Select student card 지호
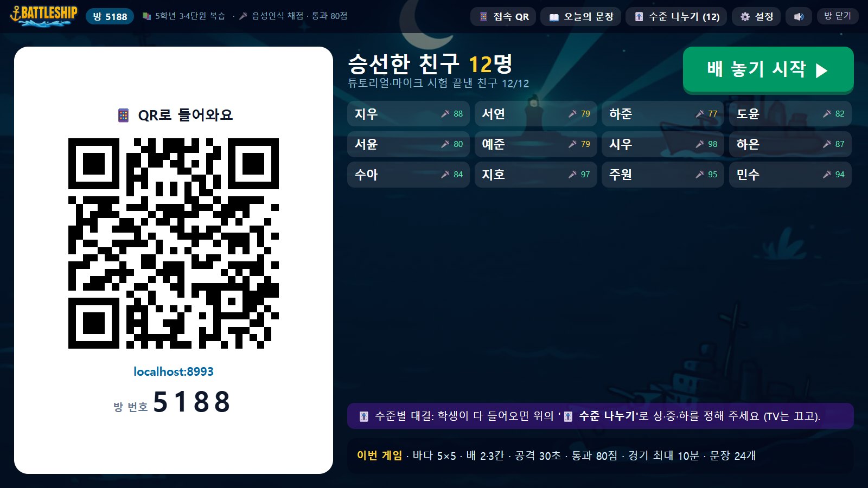The width and height of the screenshot is (868, 488). [536, 175]
